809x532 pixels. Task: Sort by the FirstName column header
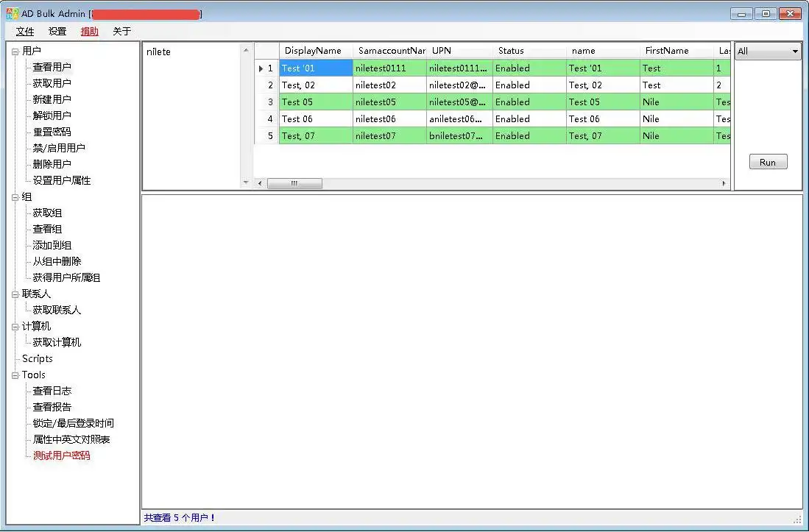pos(677,51)
